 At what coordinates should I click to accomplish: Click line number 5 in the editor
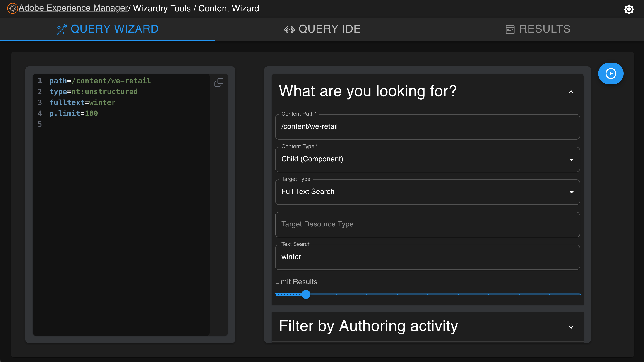(x=40, y=124)
